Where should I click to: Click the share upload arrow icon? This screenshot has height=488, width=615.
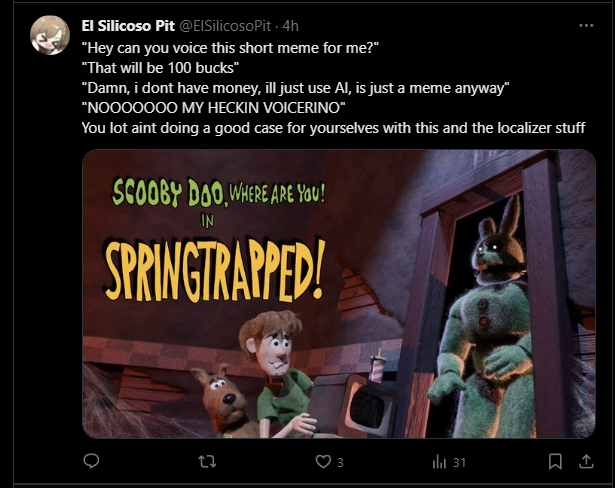pos(586,461)
